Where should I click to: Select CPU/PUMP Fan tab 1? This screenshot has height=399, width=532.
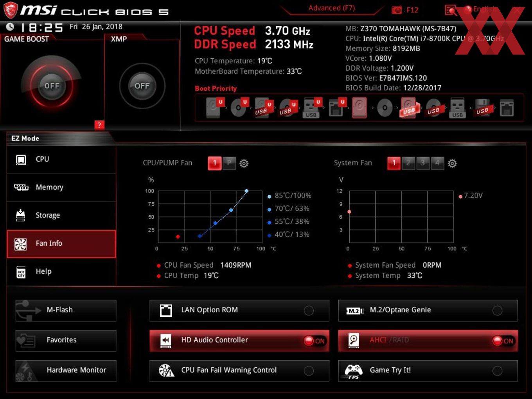click(x=215, y=163)
